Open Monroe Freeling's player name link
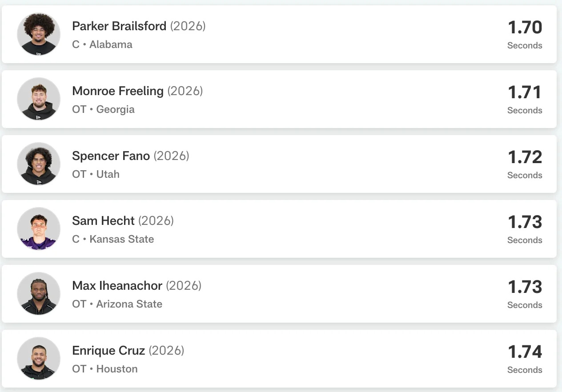This screenshot has width=562, height=392. coord(117,91)
